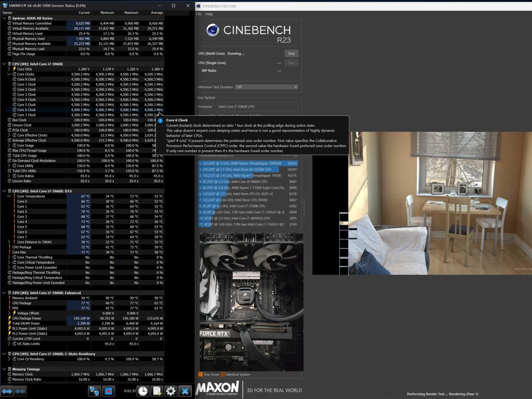
Task: Click the rendered room image in Cinebench
Action: pos(440,203)
